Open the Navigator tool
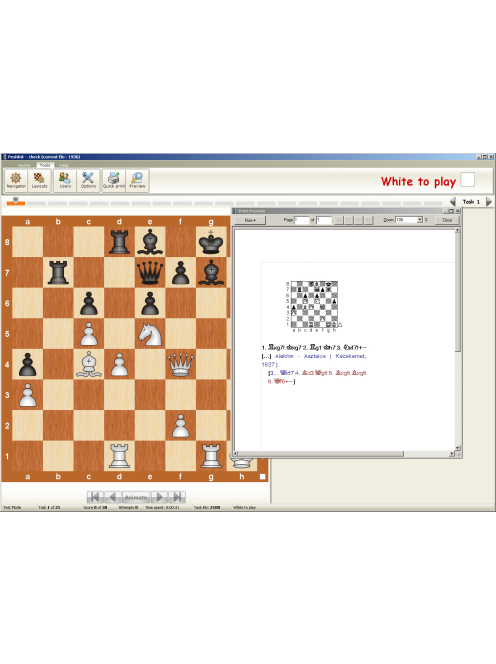Viewport: 496px width, 664px height. pyautogui.click(x=16, y=180)
